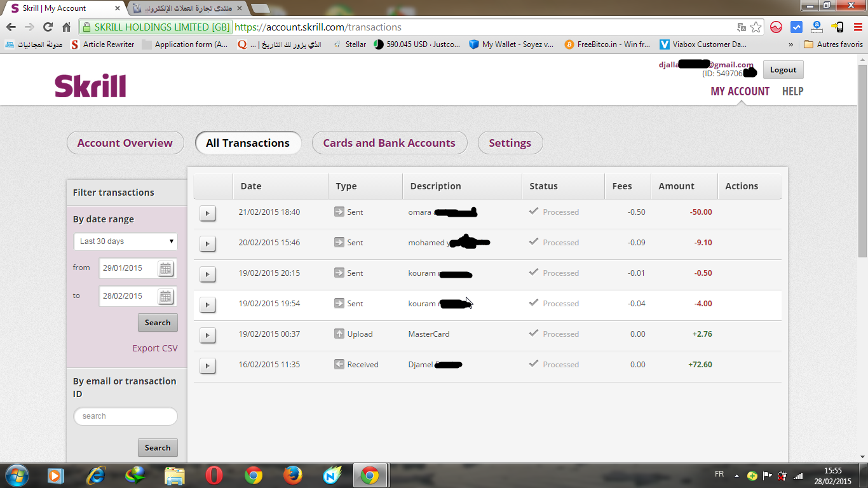The width and height of the screenshot is (868, 488).
Task: Go to the Settings tab
Action: 510,143
